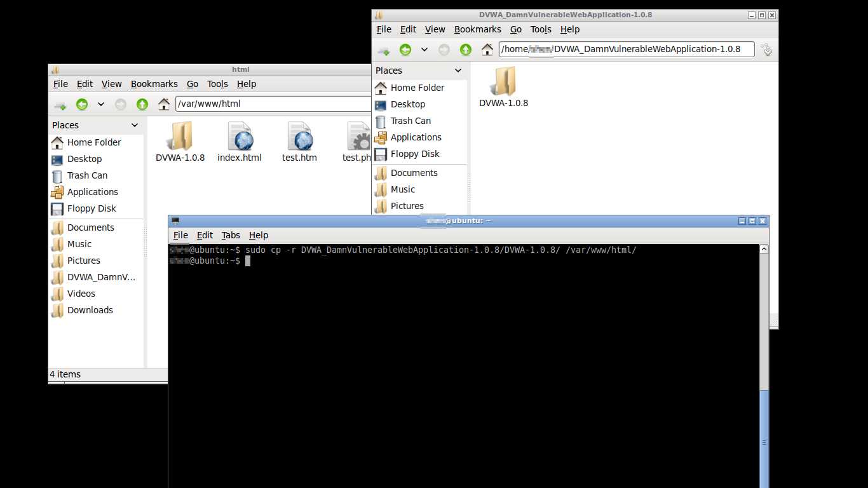Minimize the DVWA file manager window
This screenshot has width=868, height=488.
tap(752, 15)
